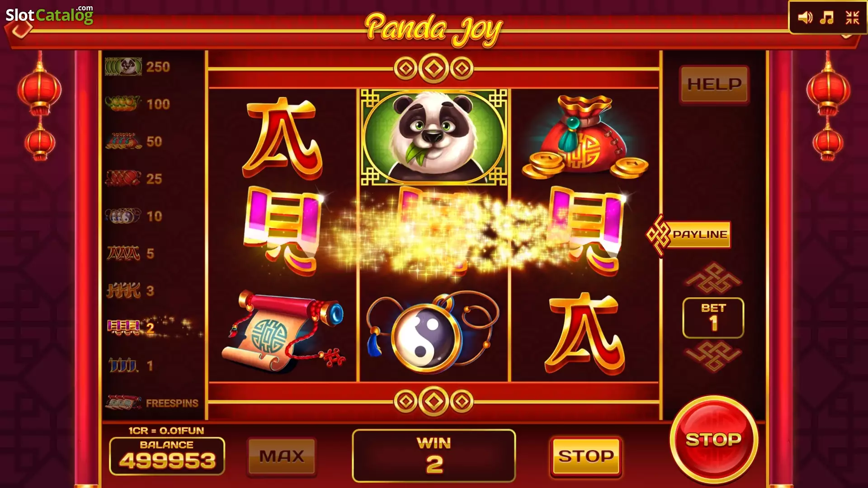The height and width of the screenshot is (488, 868).
Task: Exit fullscreen with the collapse arrows icon
Action: (852, 18)
